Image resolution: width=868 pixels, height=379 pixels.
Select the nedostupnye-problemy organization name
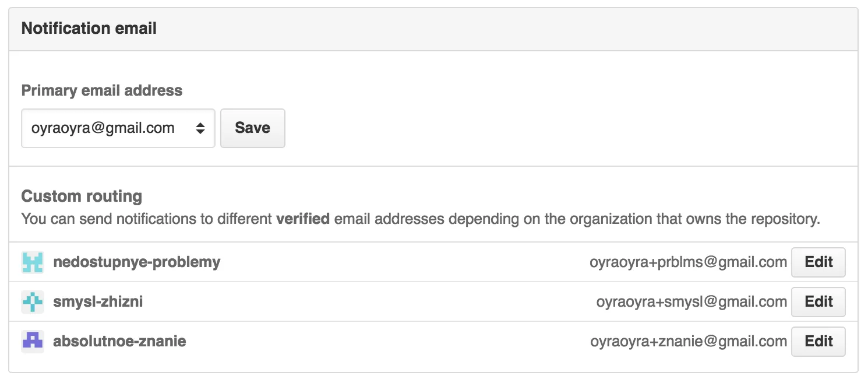[x=137, y=262]
